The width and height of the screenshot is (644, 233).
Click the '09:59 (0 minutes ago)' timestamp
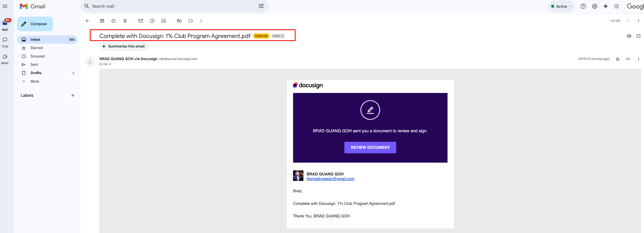594,59
